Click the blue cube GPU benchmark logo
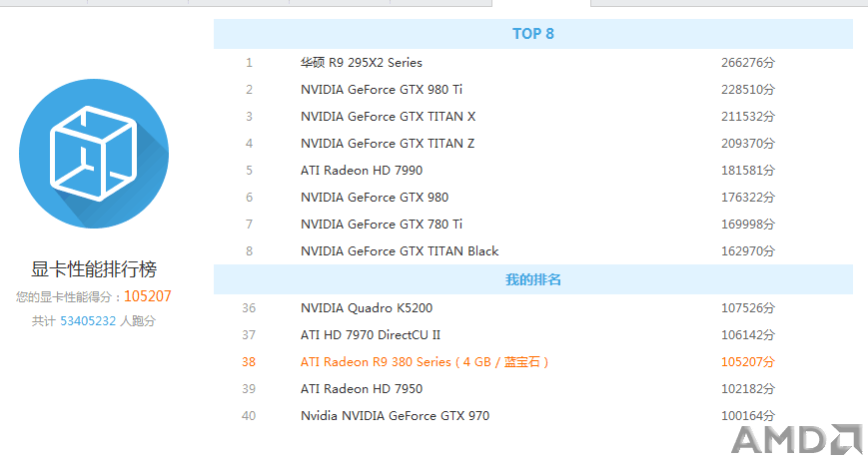 94,153
